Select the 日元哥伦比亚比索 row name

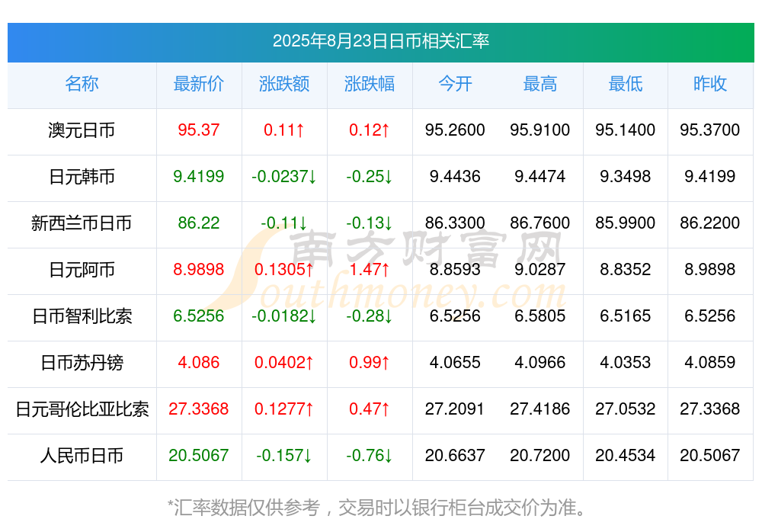click(x=82, y=409)
